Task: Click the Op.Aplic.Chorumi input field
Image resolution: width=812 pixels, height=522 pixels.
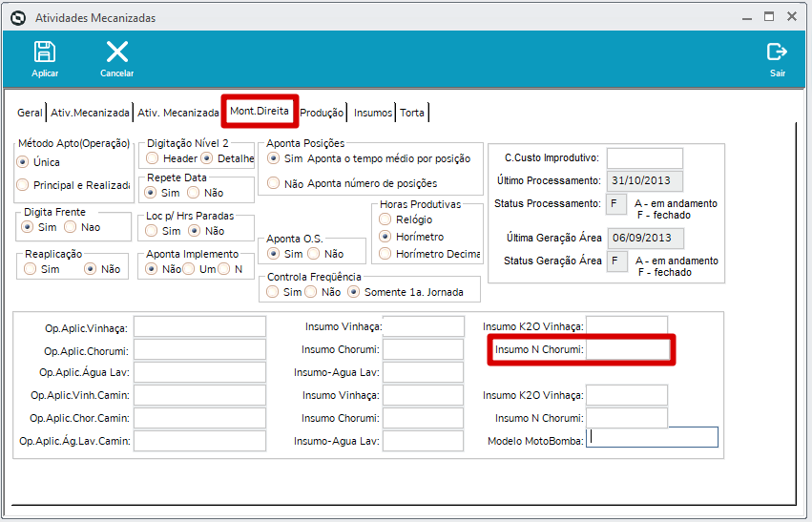Action: 199,349
